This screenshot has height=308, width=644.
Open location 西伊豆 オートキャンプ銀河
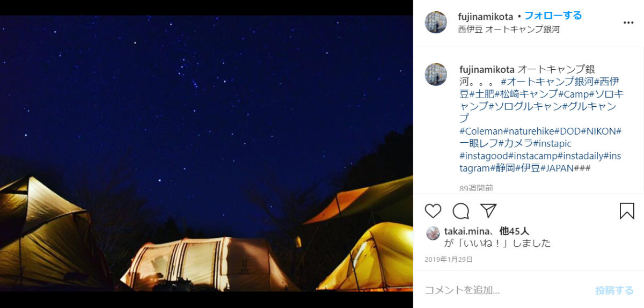(x=509, y=29)
